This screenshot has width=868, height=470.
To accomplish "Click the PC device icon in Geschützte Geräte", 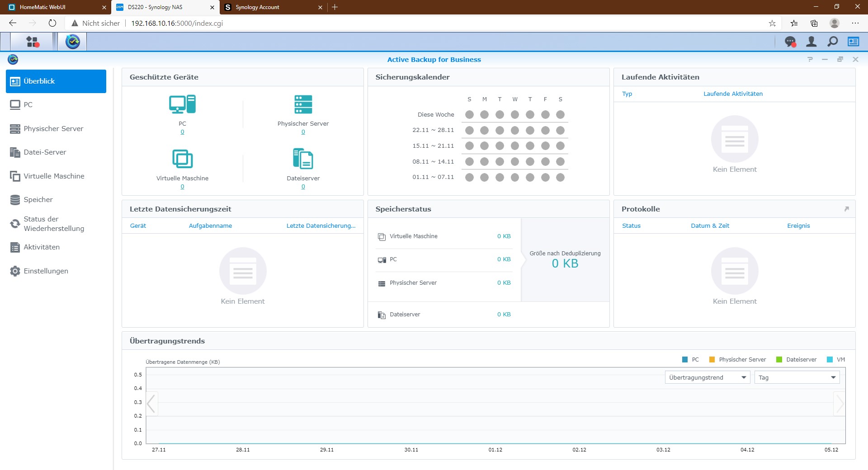I will [182, 104].
